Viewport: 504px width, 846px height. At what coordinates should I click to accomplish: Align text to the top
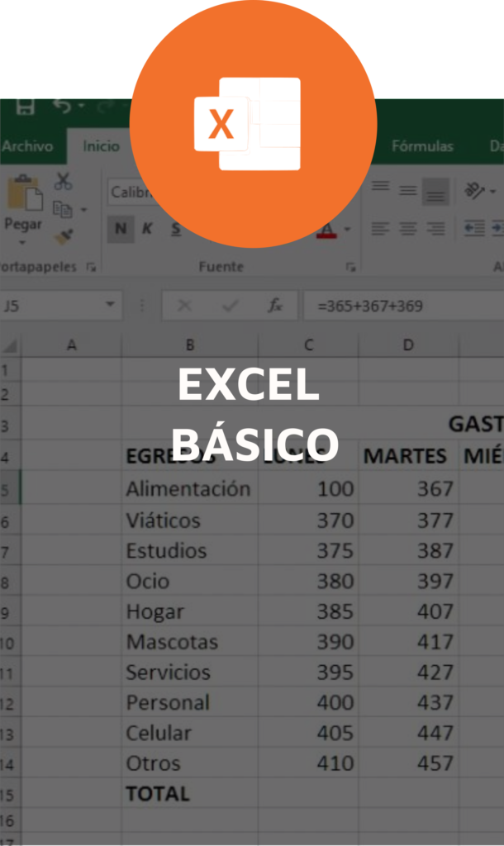380,186
